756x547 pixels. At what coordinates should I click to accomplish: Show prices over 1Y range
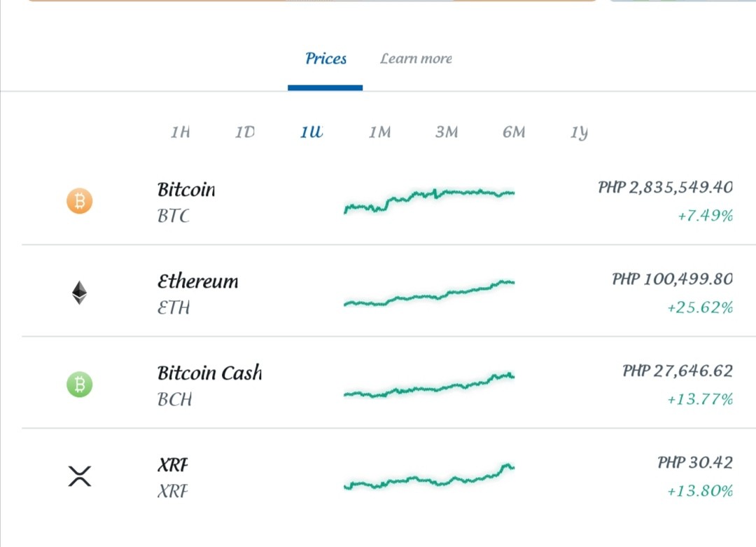(x=579, y=132)
